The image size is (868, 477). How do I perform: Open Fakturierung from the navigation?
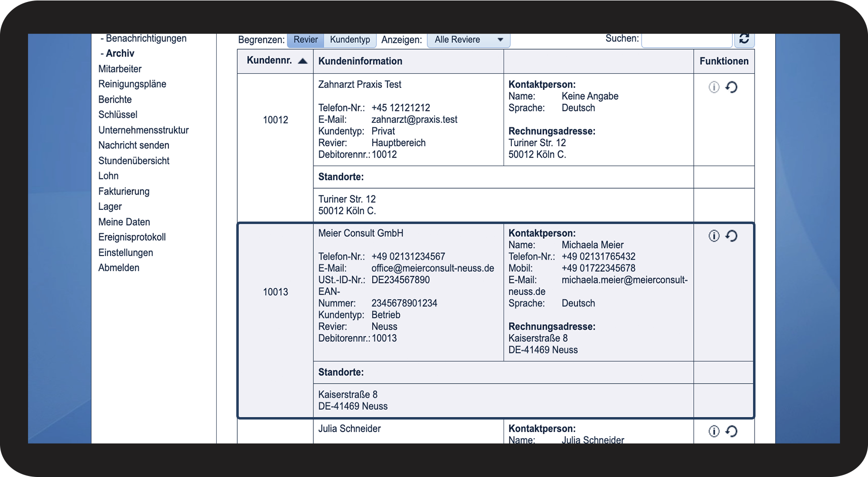coord(124,191)
